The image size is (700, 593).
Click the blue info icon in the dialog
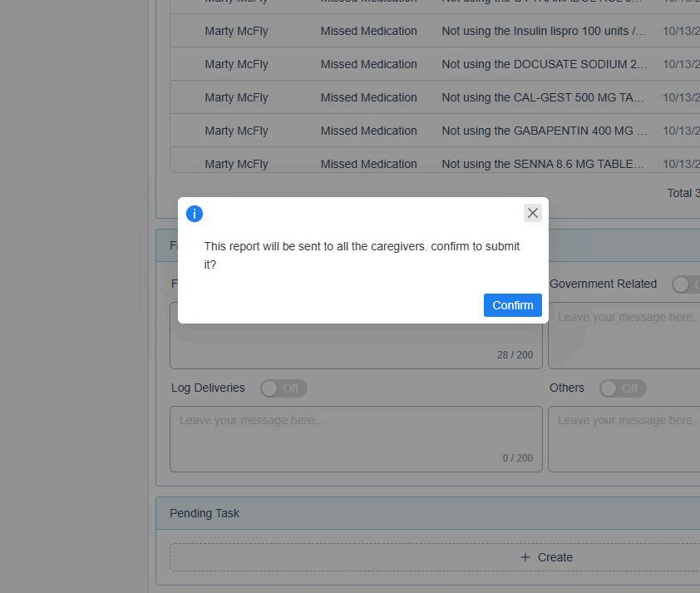coord(195,214)
